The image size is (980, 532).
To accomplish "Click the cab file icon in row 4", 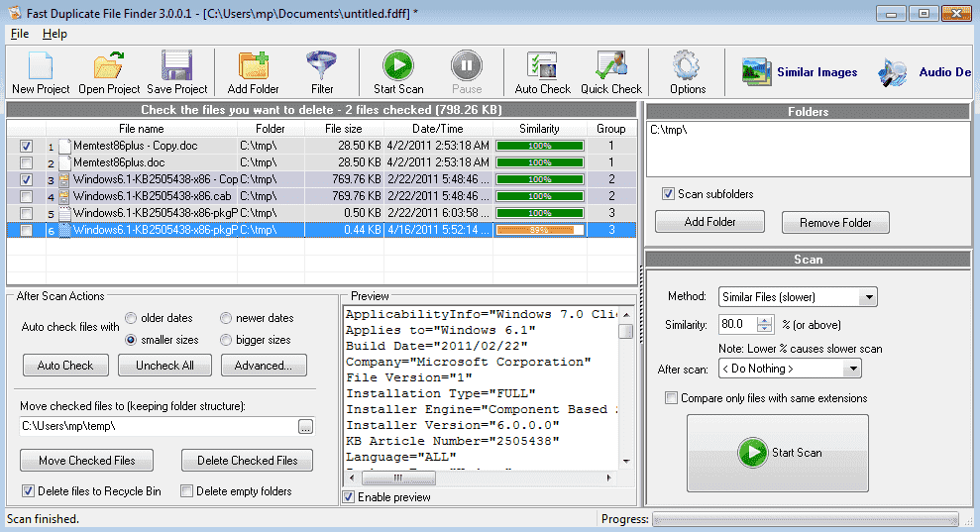I will click(x=64, y=197).
